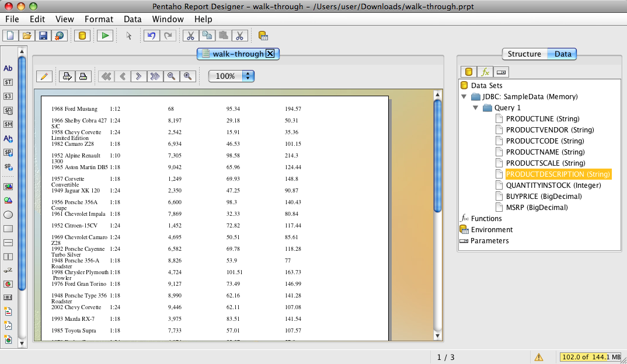This screenshot has width=627, height=364.
Task: Go to the previous preview page
Action: click(123, 76)
